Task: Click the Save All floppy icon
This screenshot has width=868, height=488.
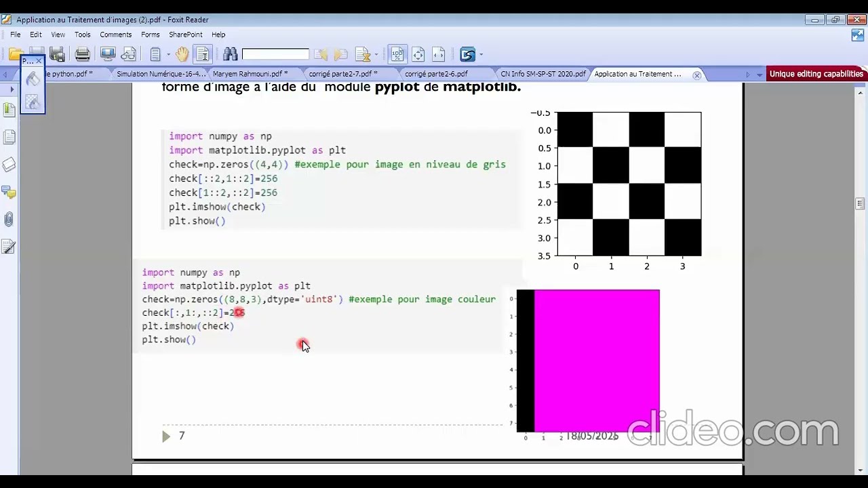Action: tap(58, 54)
